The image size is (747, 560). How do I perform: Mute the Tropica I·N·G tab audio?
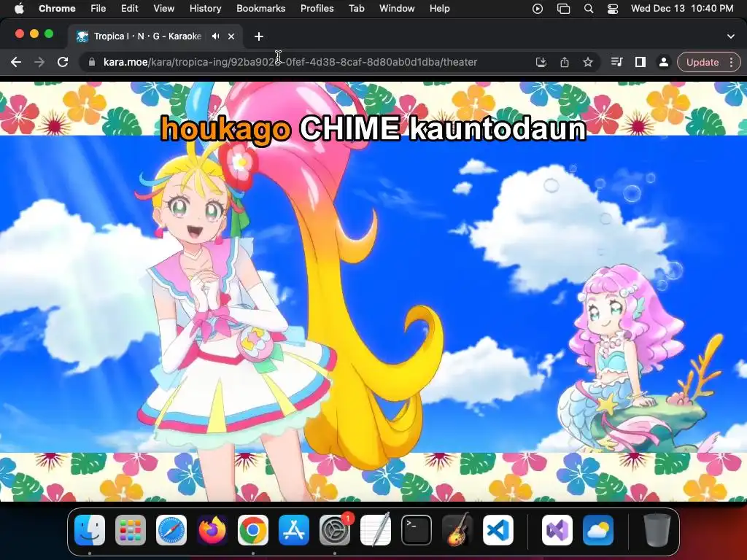click(x=216, y=36)
